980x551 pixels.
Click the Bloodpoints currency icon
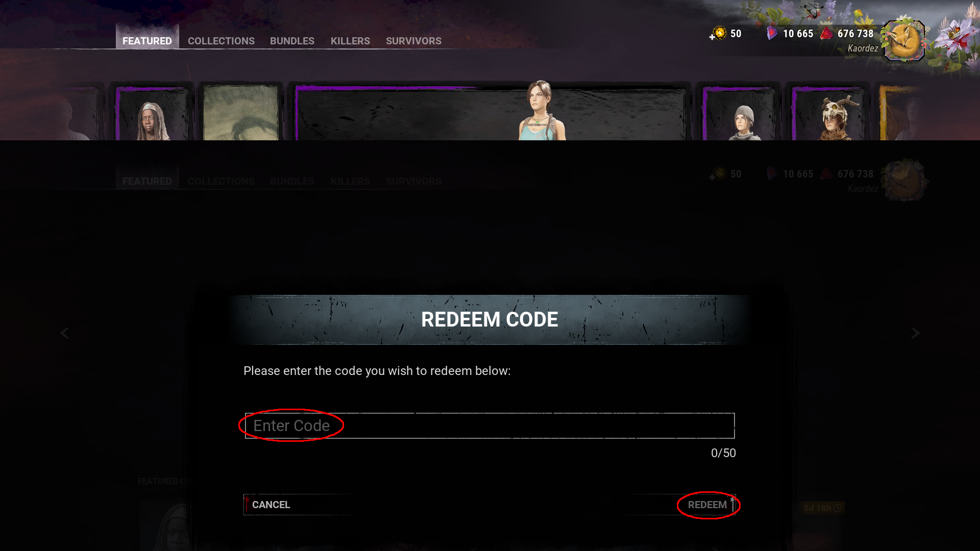click(x=826, y=34)
